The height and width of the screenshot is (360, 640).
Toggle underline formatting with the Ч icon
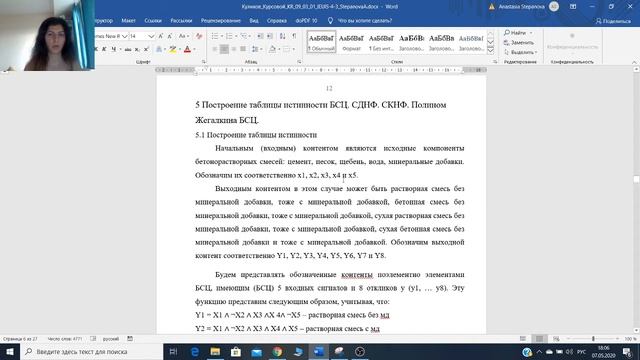[113, 49]
